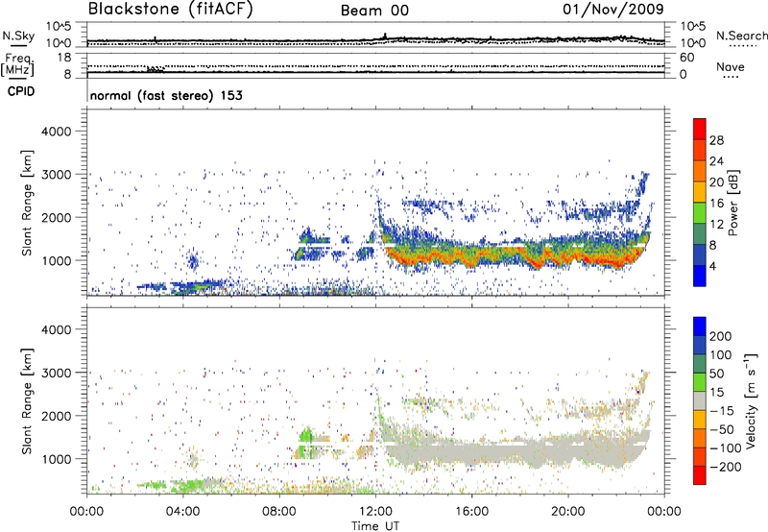This screenshot has width=768, height=532.
Task: Click the bottom blue power colorbar segment
Action: point(700,276)
